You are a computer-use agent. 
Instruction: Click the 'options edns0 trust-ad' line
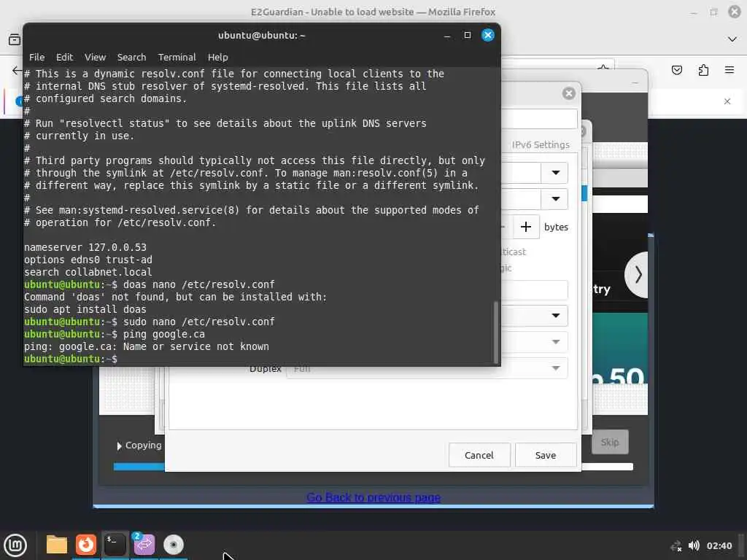pos(88,260)
